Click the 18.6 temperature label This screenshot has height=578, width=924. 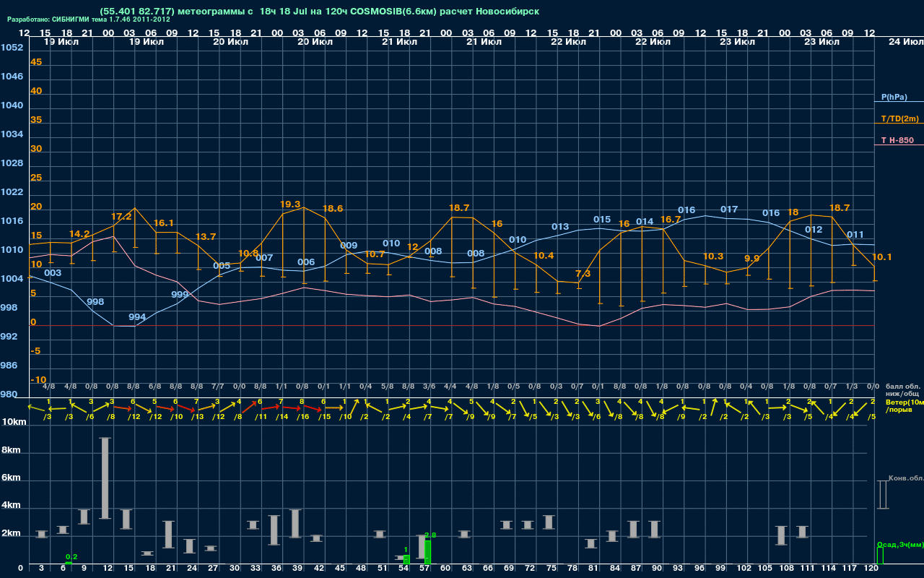click(333, 208)
